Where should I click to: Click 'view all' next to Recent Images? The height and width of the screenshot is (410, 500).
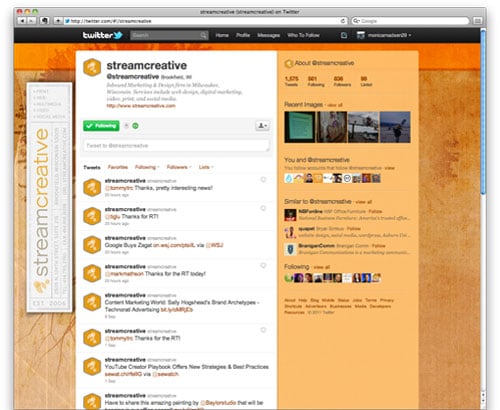click(x=335, y=105)
